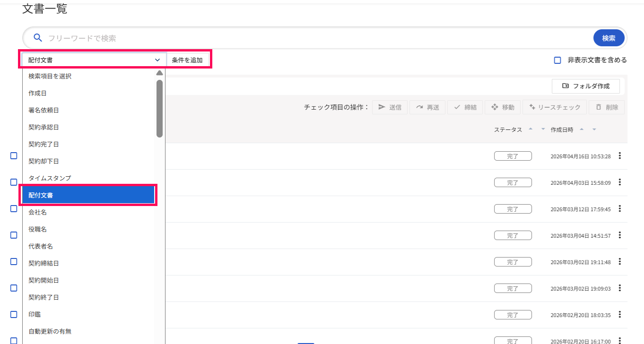Open kebab menu for 10:53:28 row
This screenshot has width=644, height=344.
coord(620,156)
